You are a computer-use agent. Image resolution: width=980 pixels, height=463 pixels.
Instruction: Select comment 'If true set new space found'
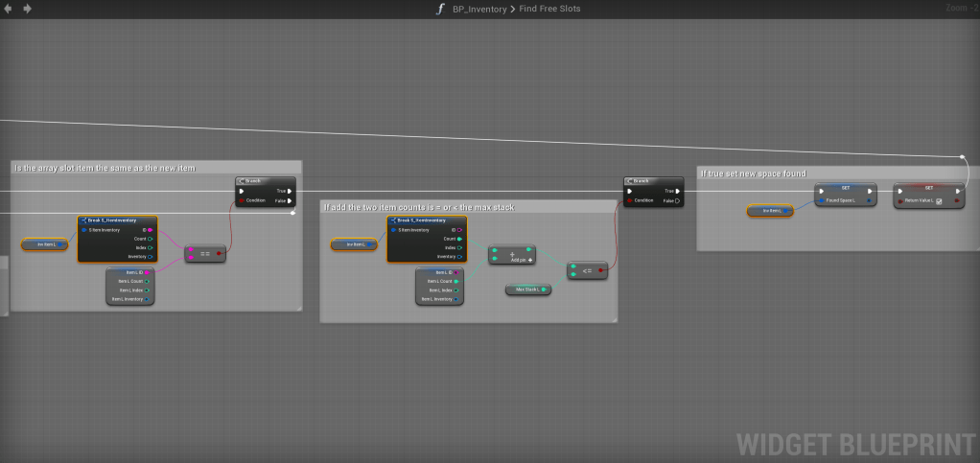754,174
